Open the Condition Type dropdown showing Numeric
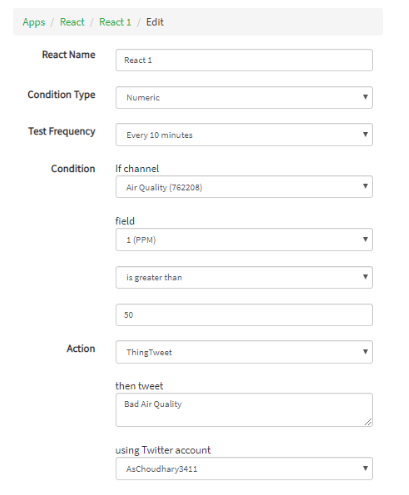The image size is (409, 495). [x=244, y=97]
